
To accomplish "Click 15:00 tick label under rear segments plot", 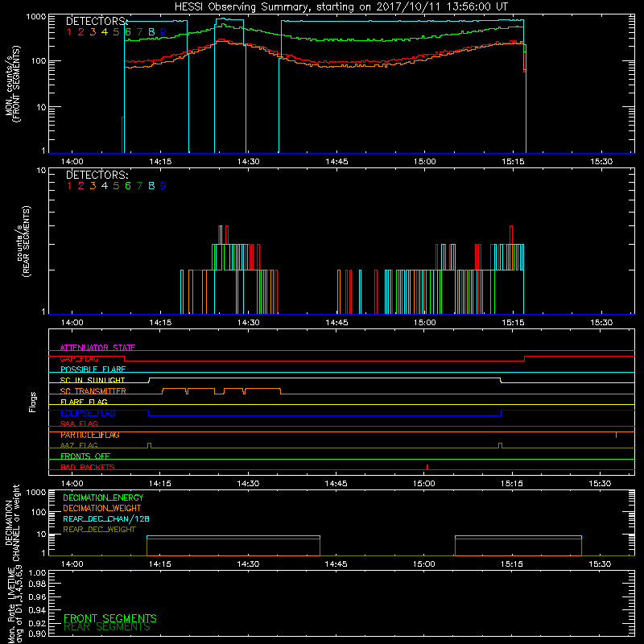I will [x=425, y=323].
